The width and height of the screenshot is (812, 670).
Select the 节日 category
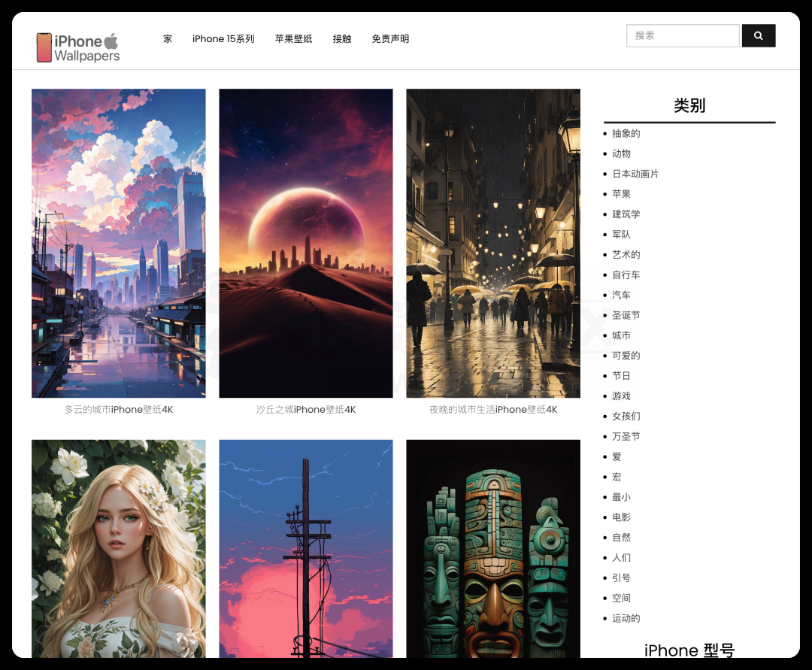(x=622, y=376)
